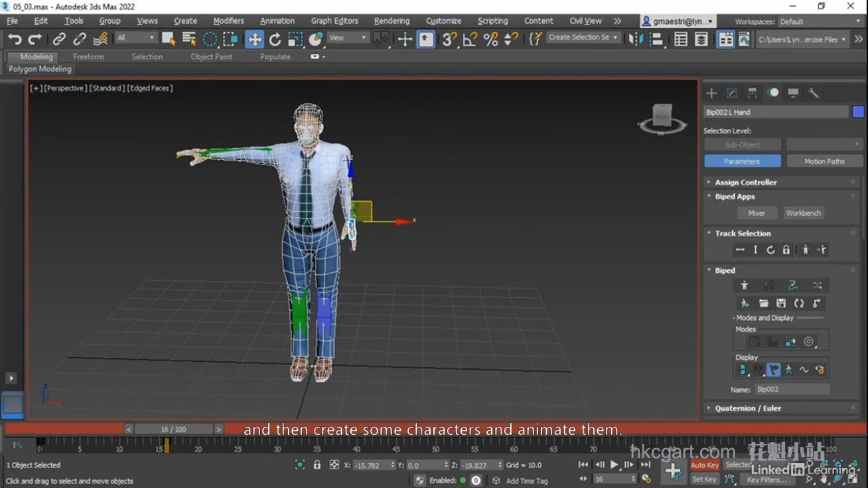
Task: Activate the Unlink Selection tool
Action: [80, 39]
